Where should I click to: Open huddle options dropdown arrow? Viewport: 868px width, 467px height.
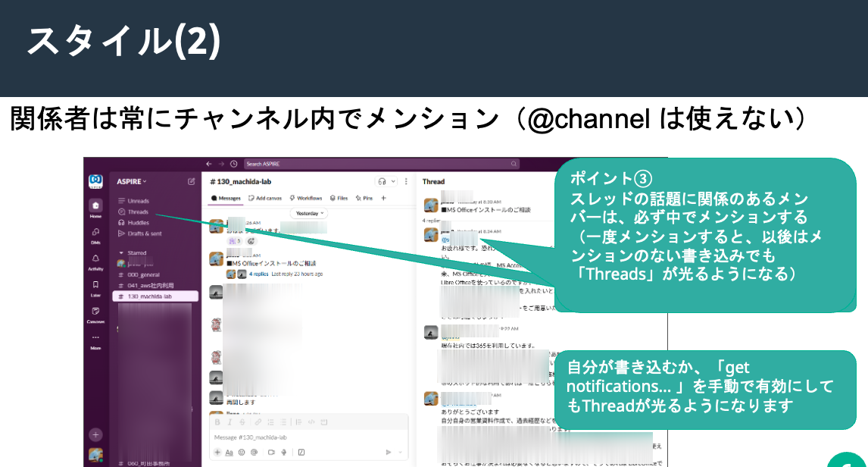[x=393, y=182]
